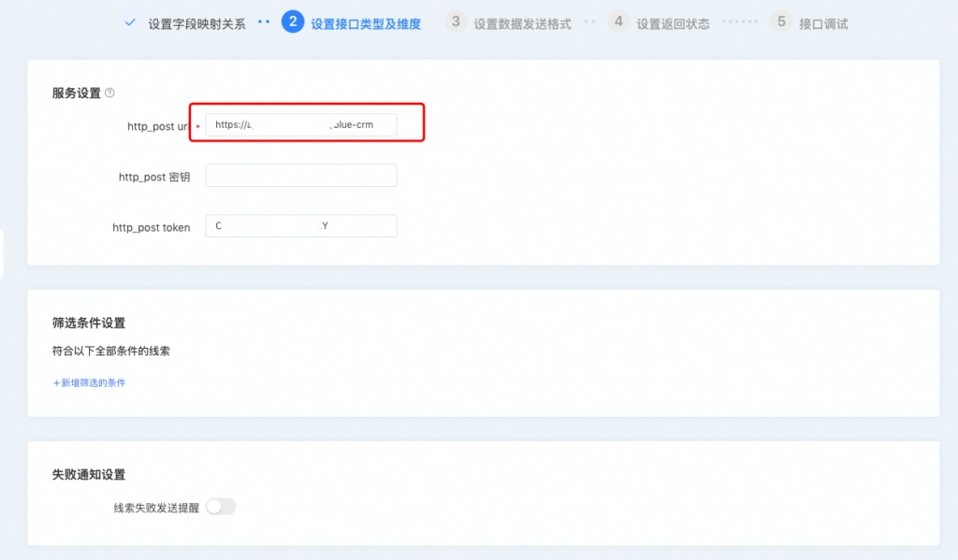Select the http_post token text box

301,226
